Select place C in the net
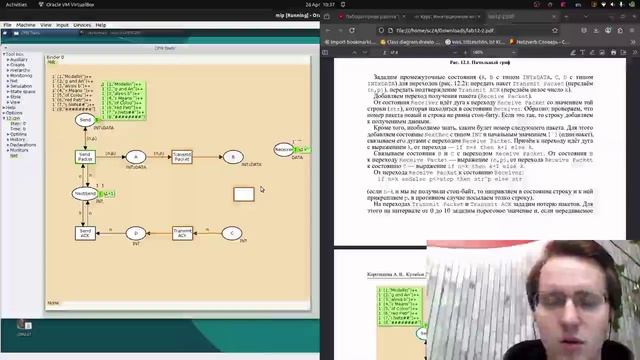Image resolution: width=640 pixels, height=360 pixels. (232, 233)
